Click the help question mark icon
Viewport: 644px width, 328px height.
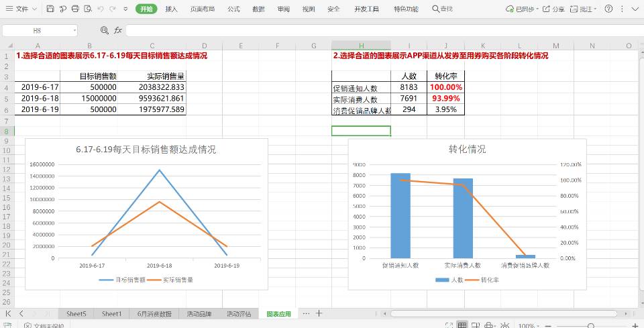[609, 9]
